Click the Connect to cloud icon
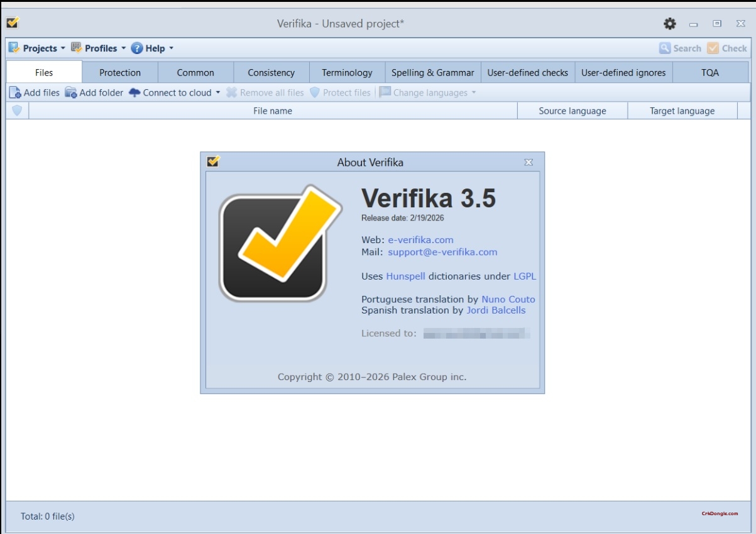 [x=134, y=92]
